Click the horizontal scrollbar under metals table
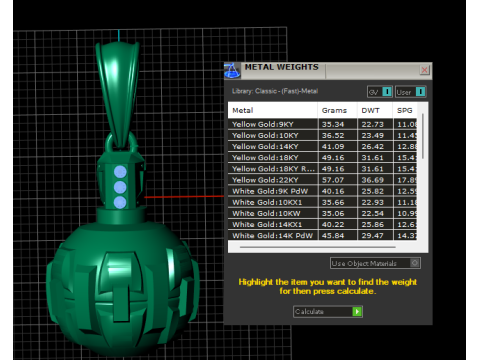This screenshot has width=480, height=360. [317, 247]
